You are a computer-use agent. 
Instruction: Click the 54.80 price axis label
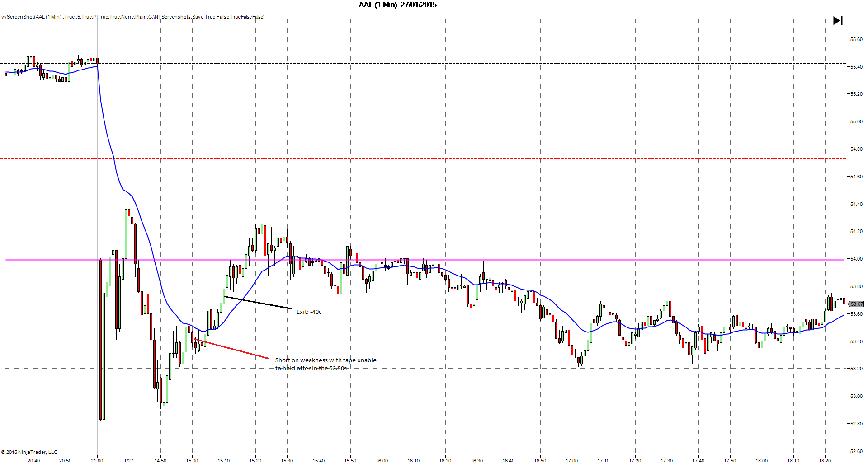point(856,149)
